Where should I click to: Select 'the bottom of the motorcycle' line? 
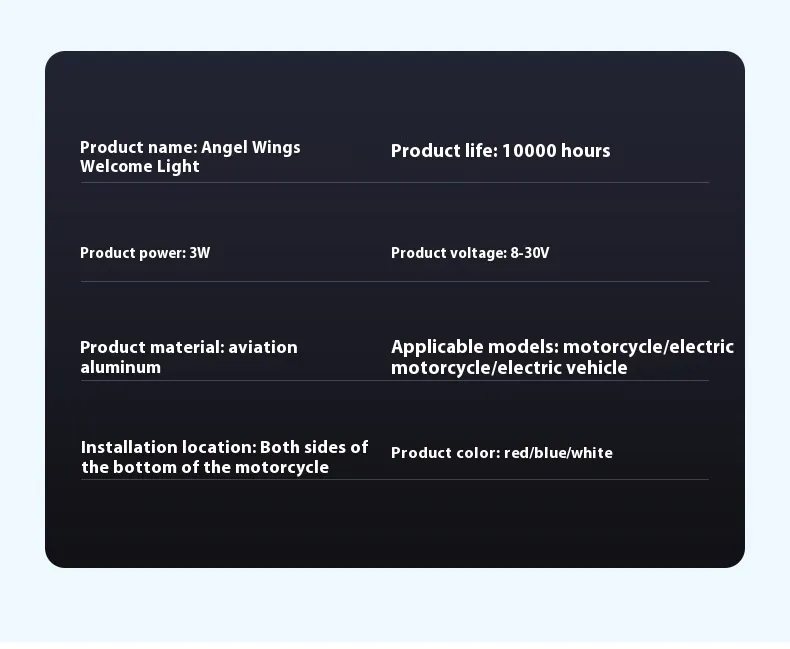pos(205,468)
